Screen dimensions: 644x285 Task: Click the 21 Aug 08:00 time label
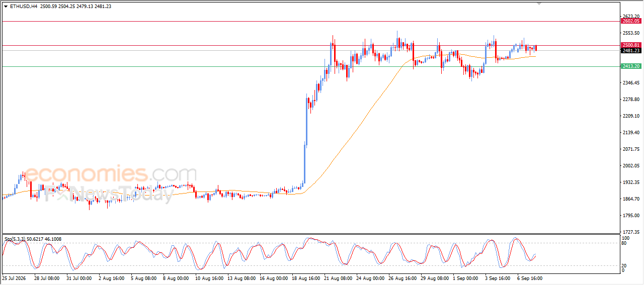(339, 278)
